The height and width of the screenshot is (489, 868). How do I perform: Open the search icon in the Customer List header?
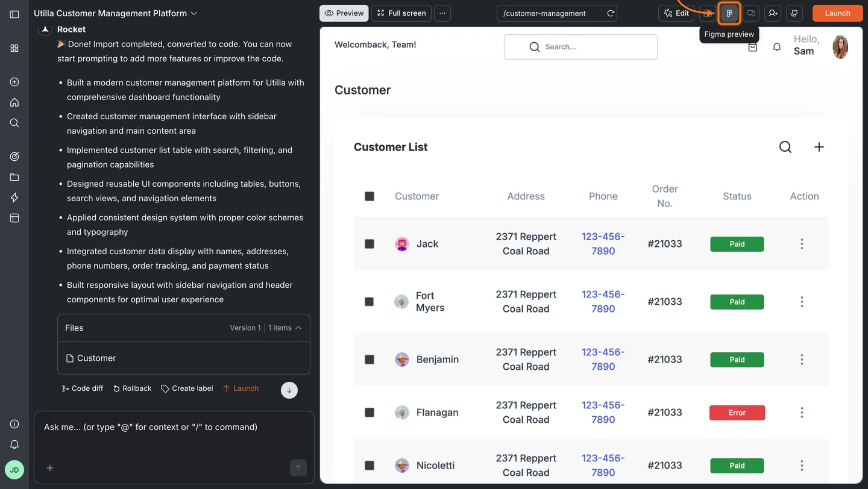pyautogui.click(x=785, y=146)
